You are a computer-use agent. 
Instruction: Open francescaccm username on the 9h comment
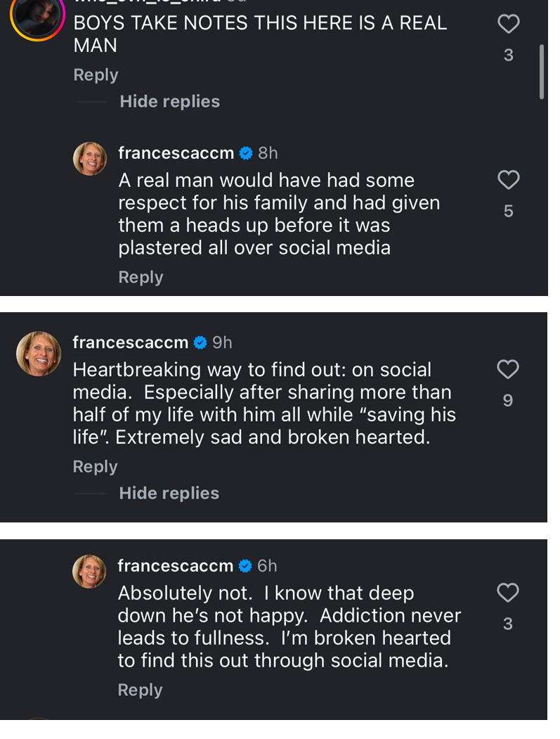point(130,342)
